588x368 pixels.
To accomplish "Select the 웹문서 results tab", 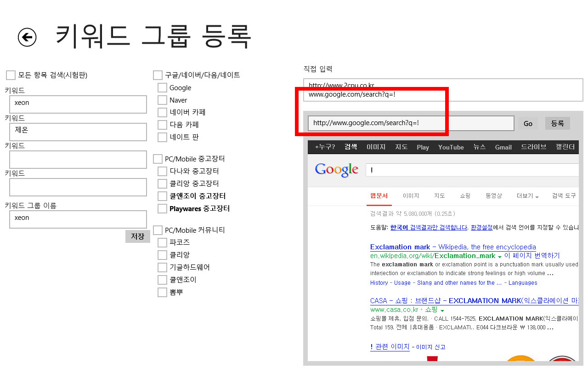I will tap(379, 196).
